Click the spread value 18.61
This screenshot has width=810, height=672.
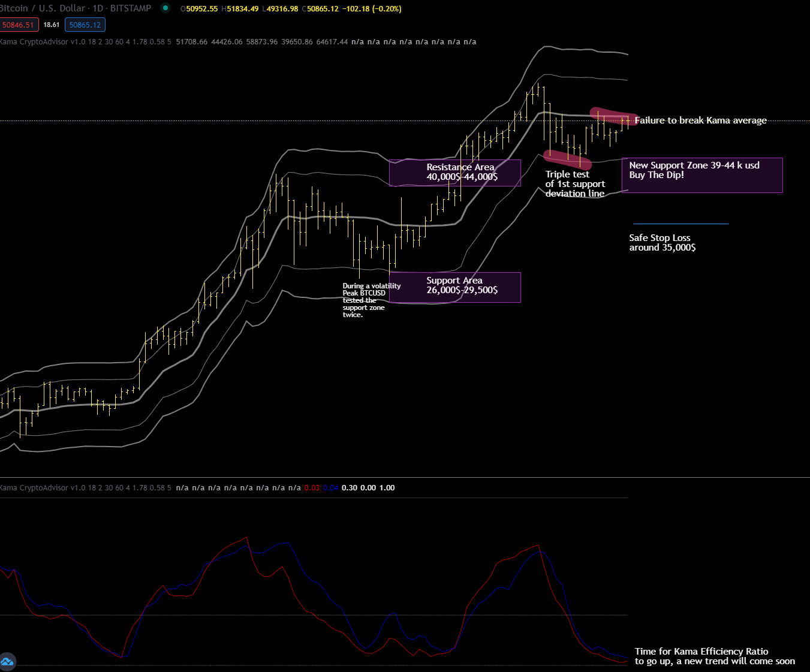pyautogui.click(x=52, y=25)
